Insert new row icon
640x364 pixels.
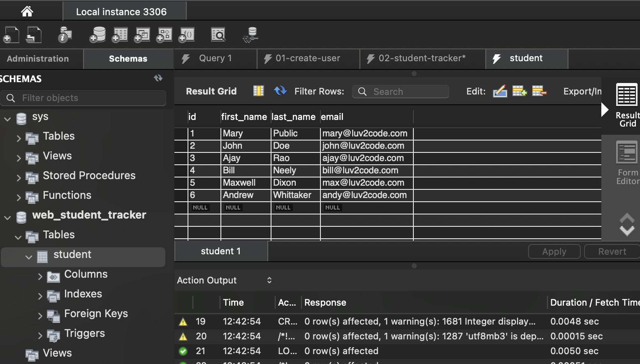point(519,91)
